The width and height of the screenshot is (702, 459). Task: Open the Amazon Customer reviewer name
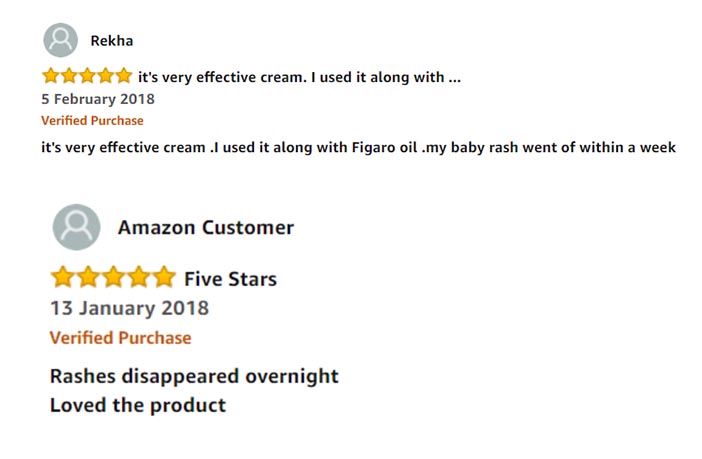205,227
